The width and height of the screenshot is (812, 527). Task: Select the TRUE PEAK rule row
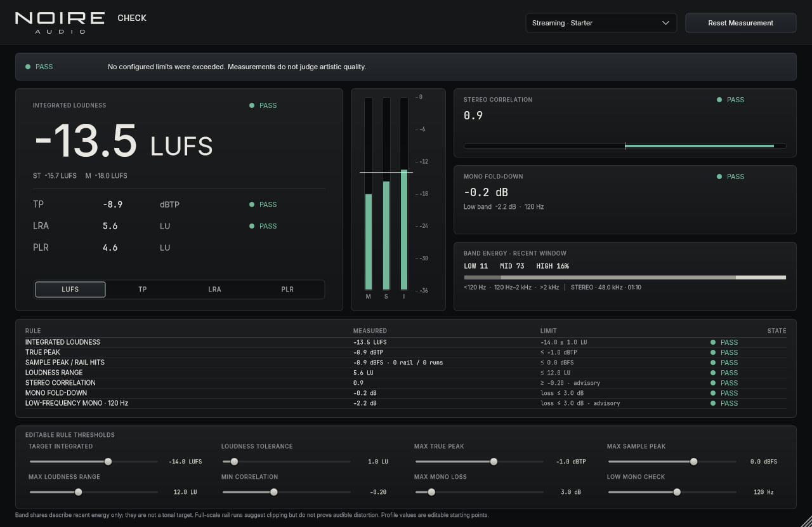(405, 352)
